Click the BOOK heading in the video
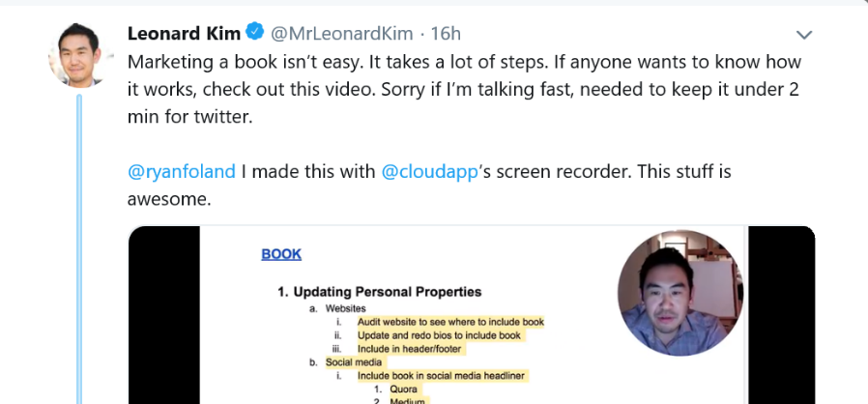 click(x=281, y=254)
